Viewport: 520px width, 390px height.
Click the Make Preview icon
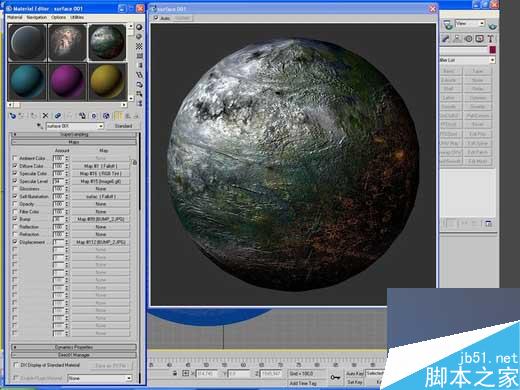(139, 75)
